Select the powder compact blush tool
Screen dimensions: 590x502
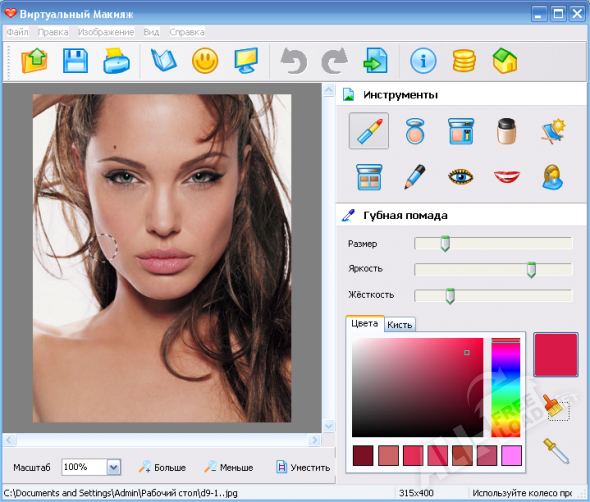[415, 131]
